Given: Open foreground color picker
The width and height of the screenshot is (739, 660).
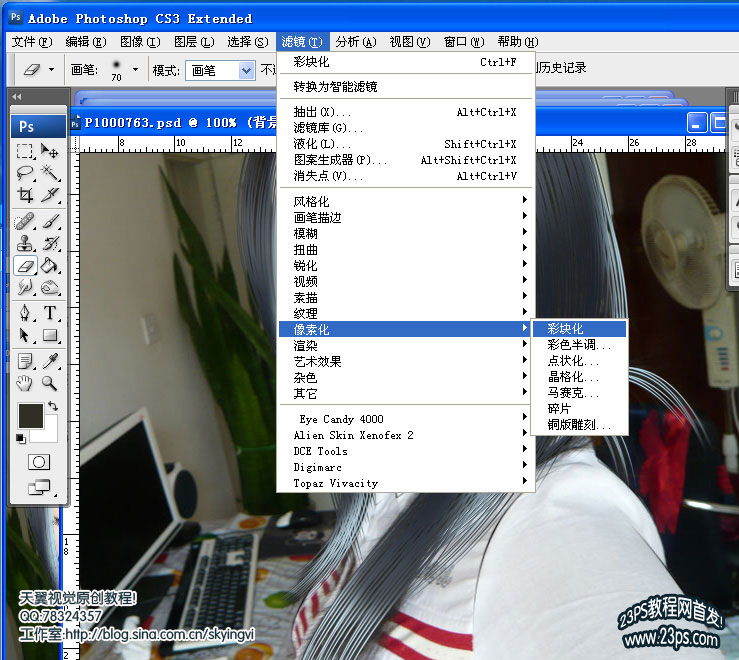Looking at the screenshot, I should point(31,415).
